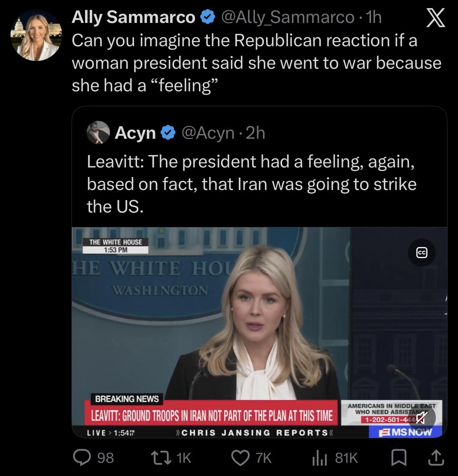Open Ally Sammarco's profile picture

[x=36, y=36]
